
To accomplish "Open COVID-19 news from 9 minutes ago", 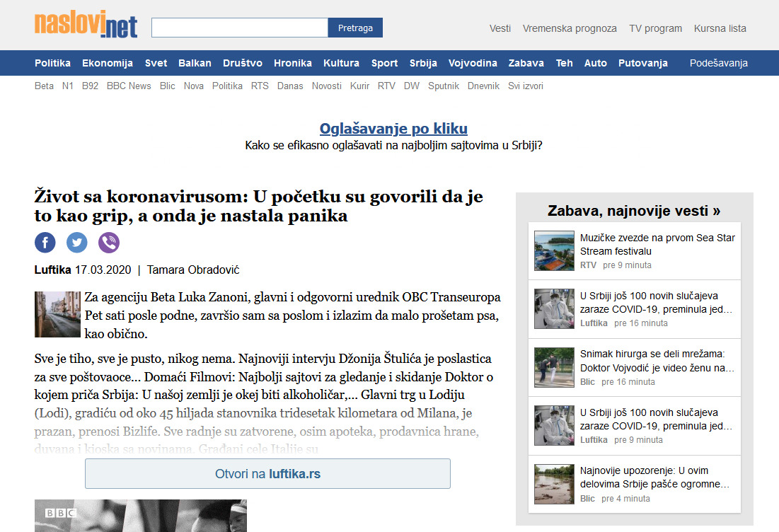I will coord(656,420).
